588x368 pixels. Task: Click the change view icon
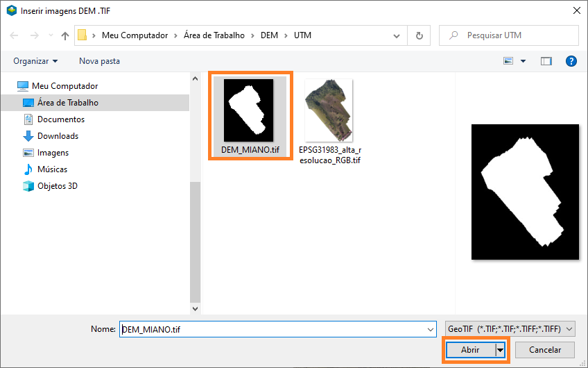(x=510, y=61)
